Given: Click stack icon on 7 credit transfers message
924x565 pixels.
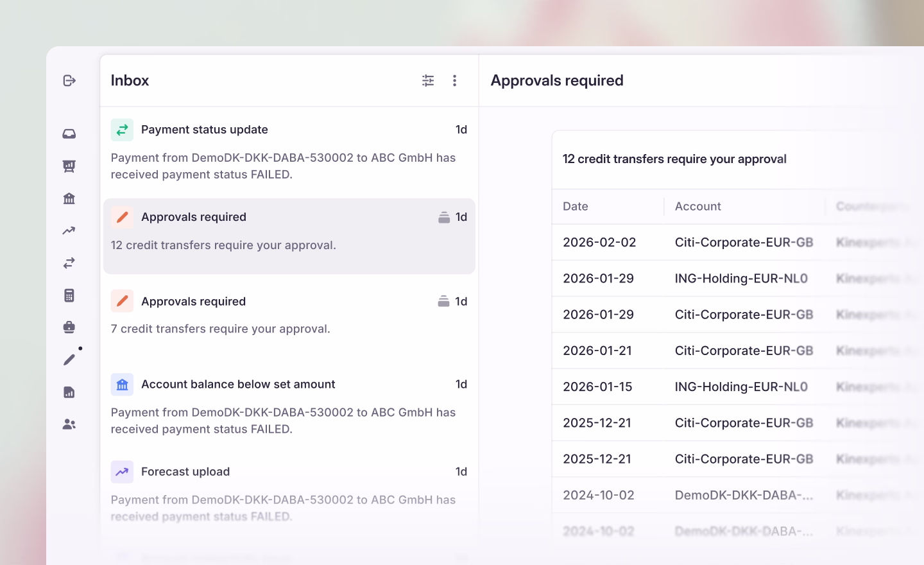Looking at the screenshot, I should point(443,301).
